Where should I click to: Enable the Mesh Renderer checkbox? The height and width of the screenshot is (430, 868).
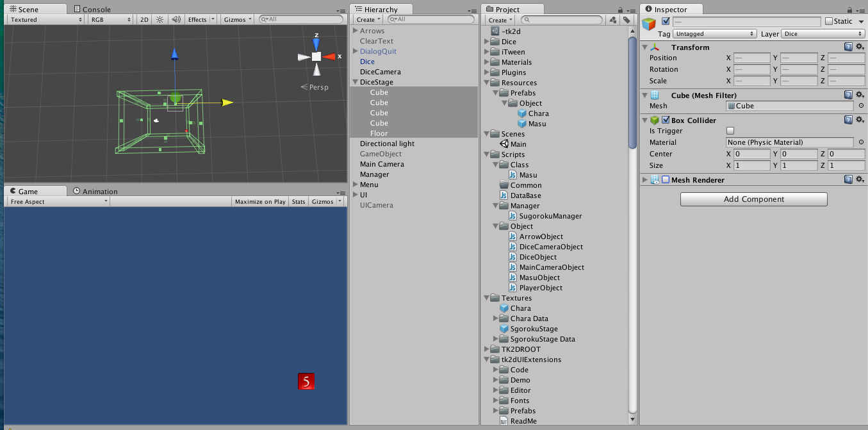pyautogui.click(x=666, y=179)
